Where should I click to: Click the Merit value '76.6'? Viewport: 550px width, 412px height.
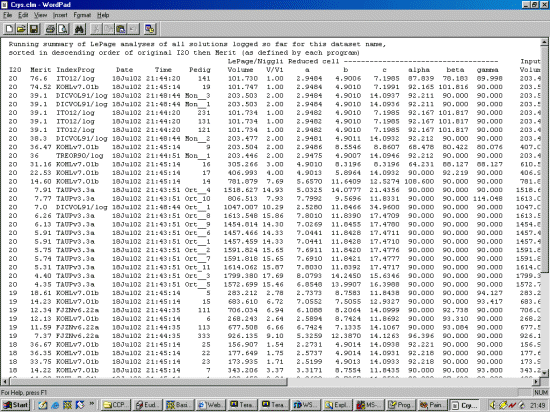point(38,79)
